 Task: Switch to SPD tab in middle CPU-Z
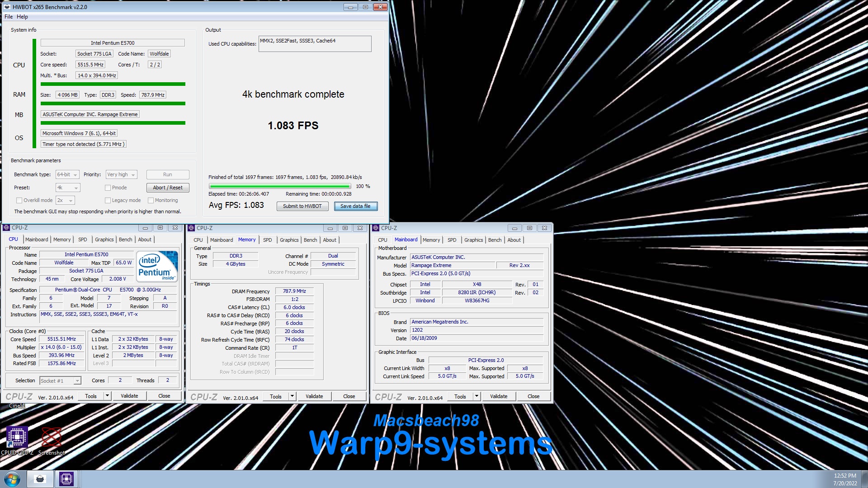pyautogui.click(x=268, y=240)
